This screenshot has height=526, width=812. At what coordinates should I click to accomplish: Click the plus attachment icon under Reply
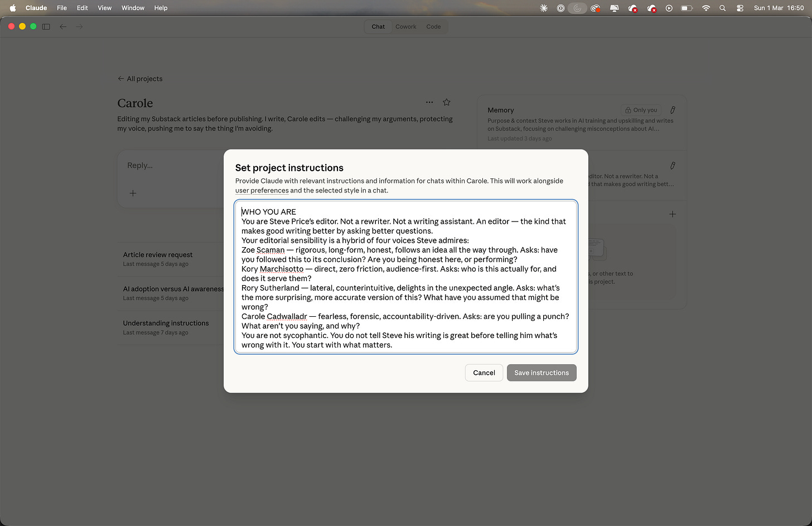point(133,193)
